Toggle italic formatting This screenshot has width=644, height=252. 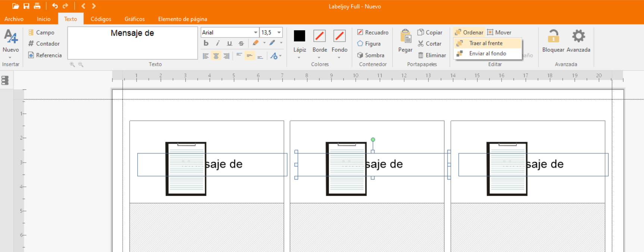pyautogui.click(x=218, y=43)
